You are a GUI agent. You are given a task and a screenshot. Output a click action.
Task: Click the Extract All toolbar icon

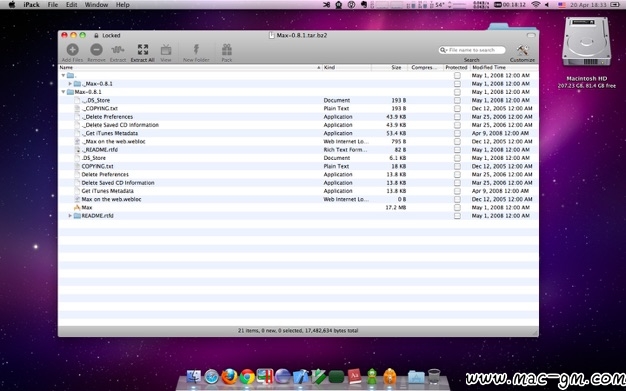pos(143,50)
